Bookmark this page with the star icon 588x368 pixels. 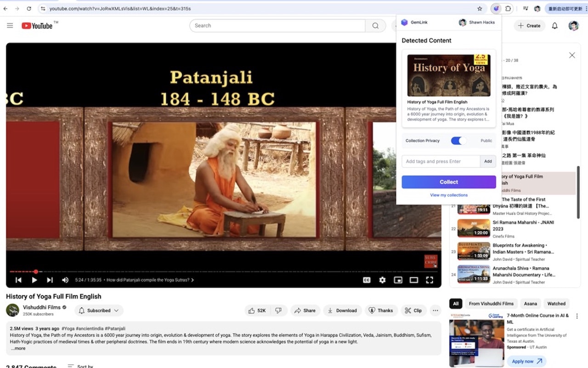(480, 8)
